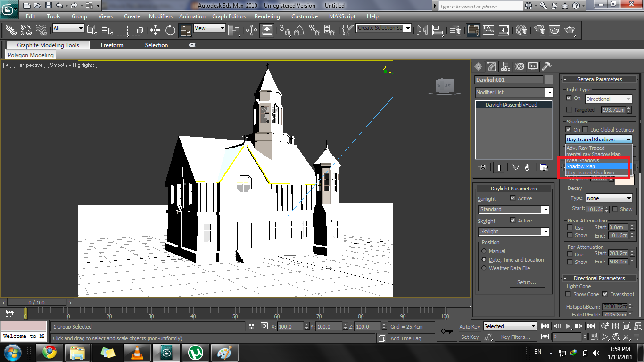Viewport: 644px width, 362px height.
Task: Click the Setup... button
Action: coord(527,282)
